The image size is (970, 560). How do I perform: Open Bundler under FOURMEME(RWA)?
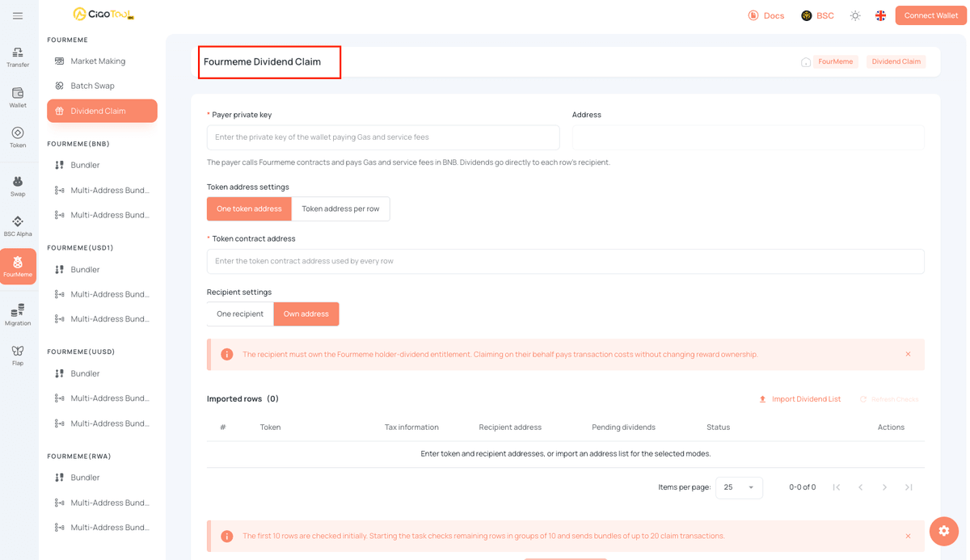tap(102, 478)
